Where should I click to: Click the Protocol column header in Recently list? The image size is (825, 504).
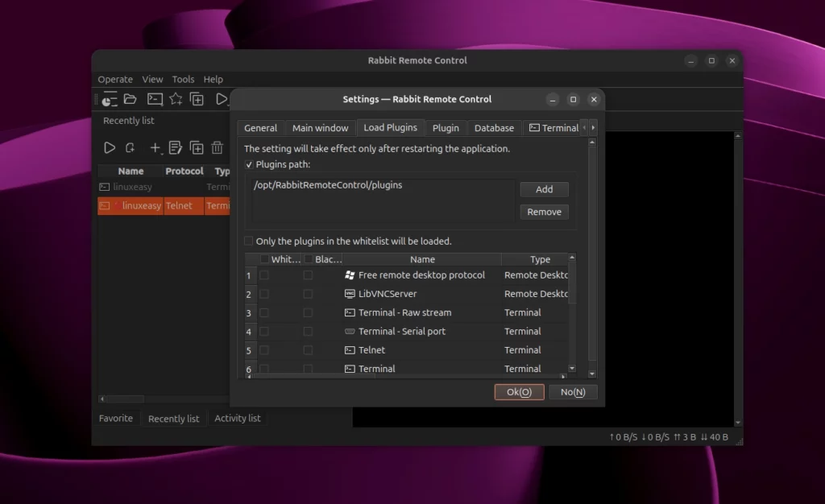tap(184, 171)
